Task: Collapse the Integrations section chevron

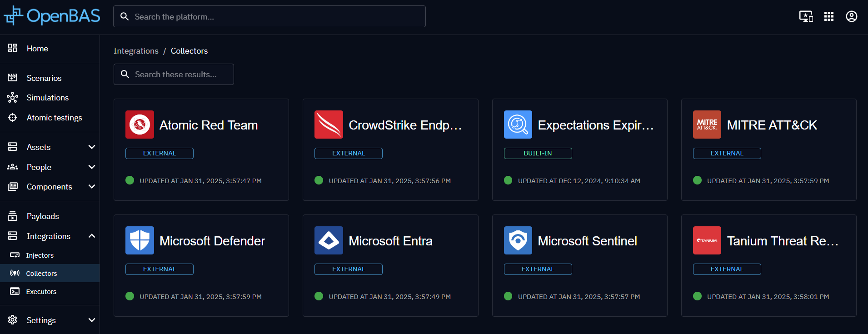Action: (x=91, y=236)
